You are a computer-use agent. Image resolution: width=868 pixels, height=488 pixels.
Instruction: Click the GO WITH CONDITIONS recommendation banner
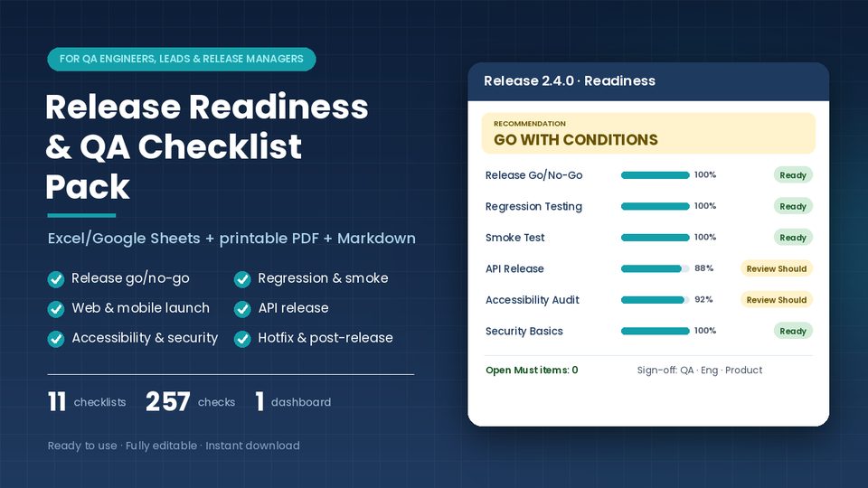point(648,134)
